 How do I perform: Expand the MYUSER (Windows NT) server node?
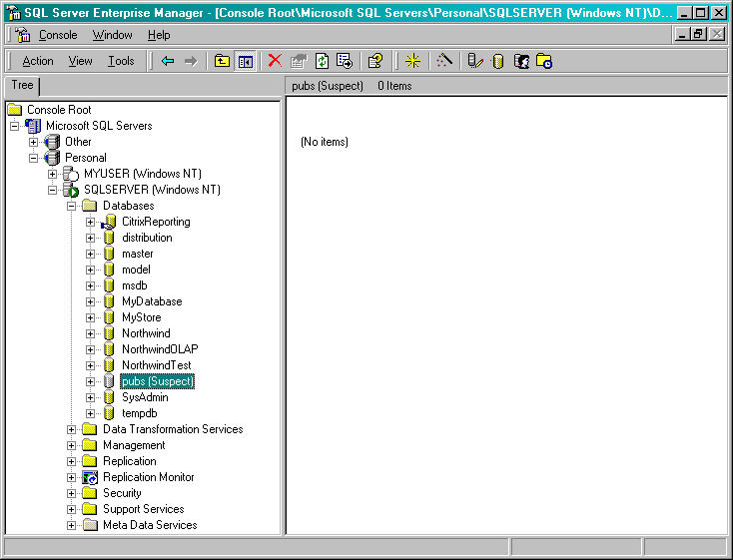53,174
